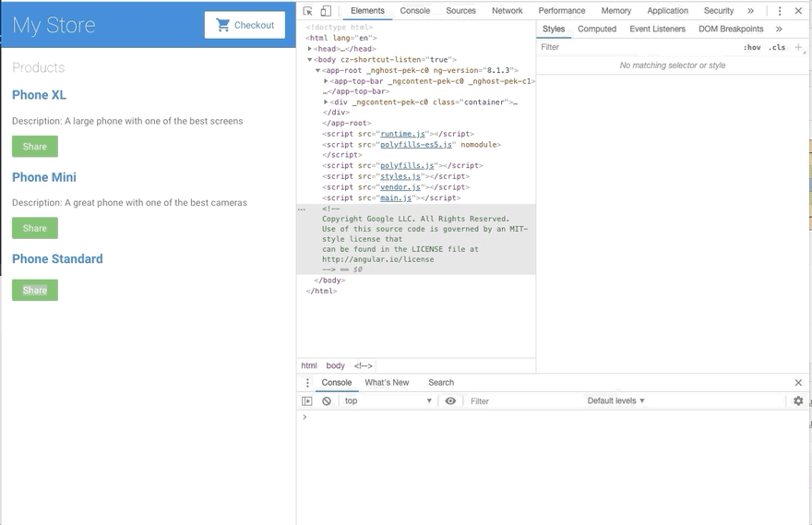Viewport: 812px width, 525px height.
Task: Select drawer Console tab
Action: 337,383
